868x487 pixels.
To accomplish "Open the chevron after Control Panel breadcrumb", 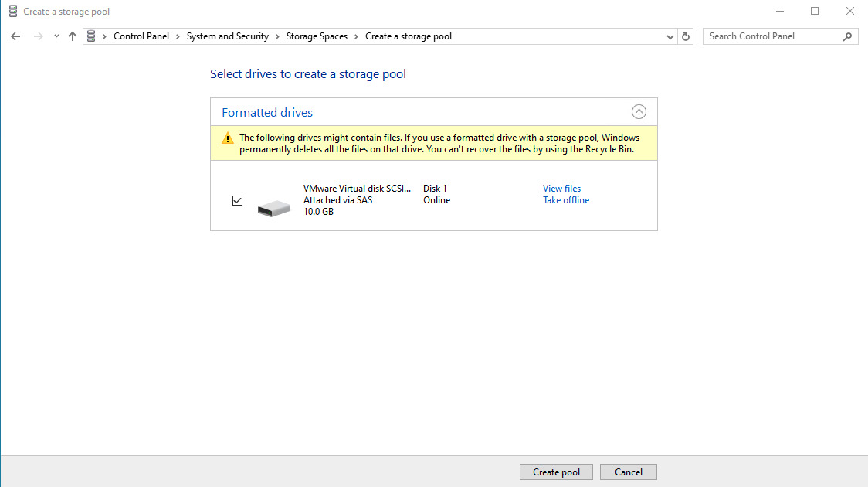I will tap(178, 36).
